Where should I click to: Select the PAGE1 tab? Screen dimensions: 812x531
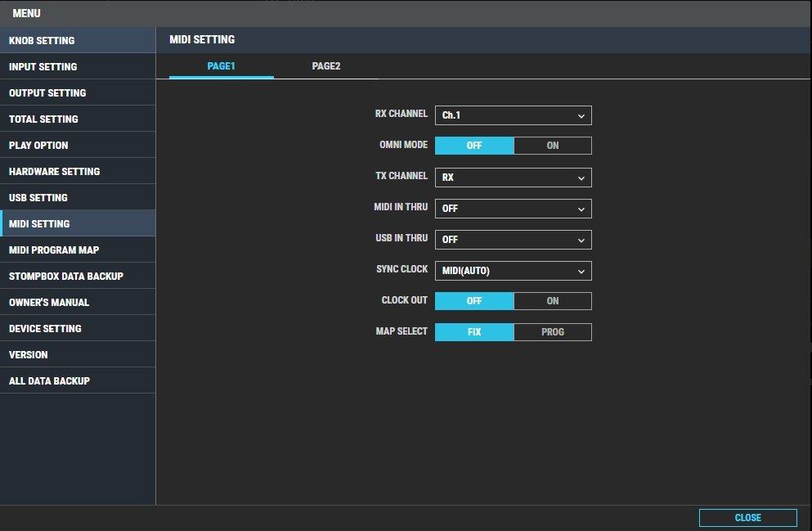click(221, 66)
